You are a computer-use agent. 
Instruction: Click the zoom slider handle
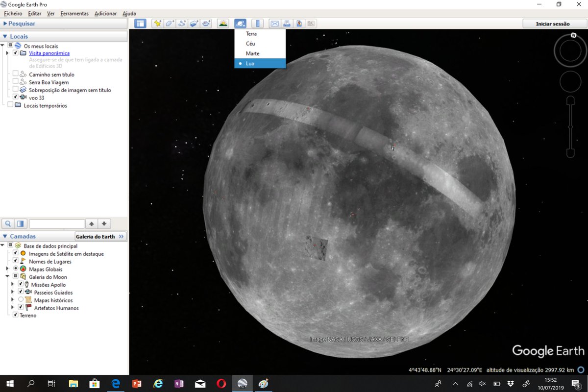[570, 127]
